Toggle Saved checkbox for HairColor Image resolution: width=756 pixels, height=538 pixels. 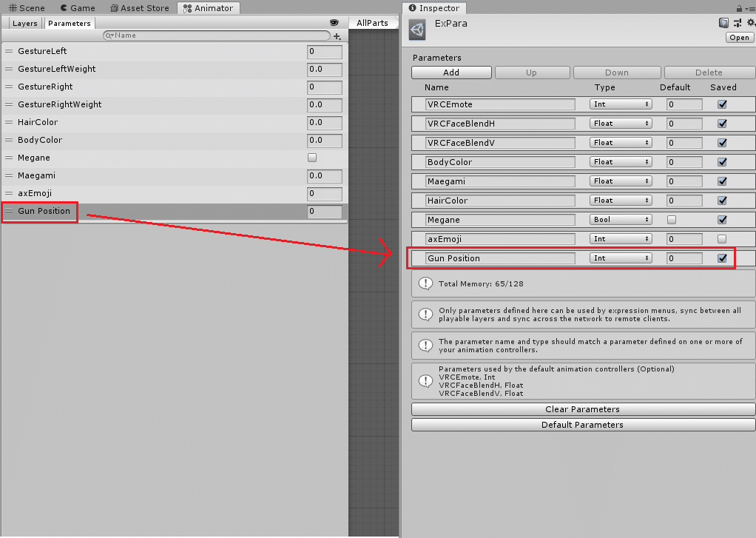[x=722, y=201]
